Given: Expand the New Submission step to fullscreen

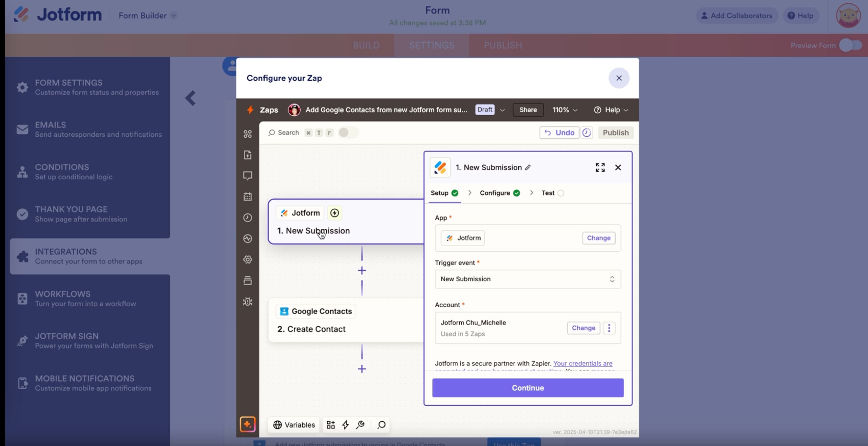Looking at the screenshot, I should point(600,167).
